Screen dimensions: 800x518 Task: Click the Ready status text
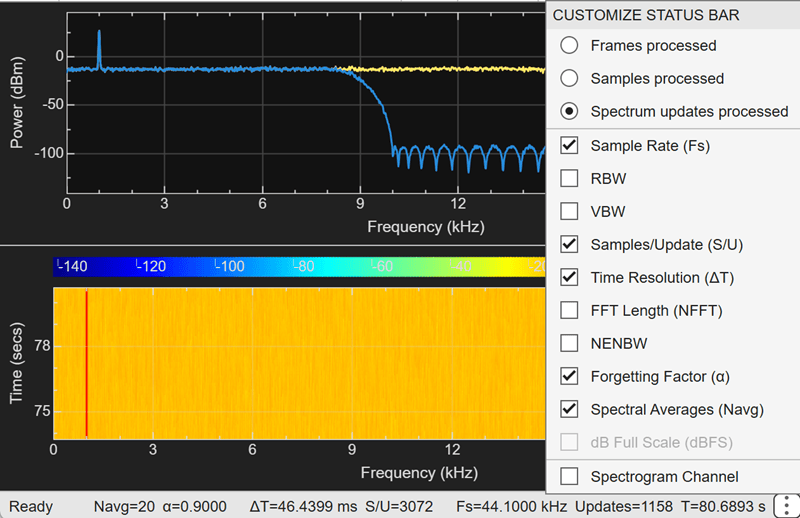coord(31,506)
